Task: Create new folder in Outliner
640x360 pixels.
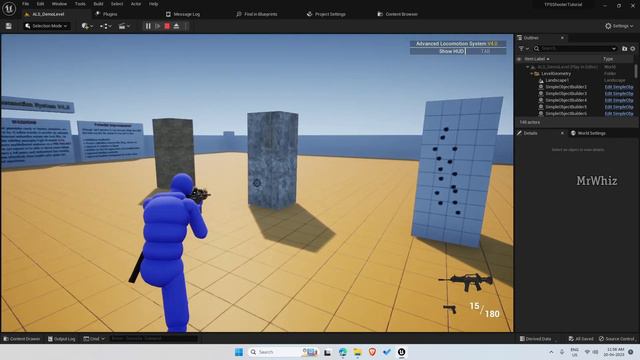Action: (624, 49)
